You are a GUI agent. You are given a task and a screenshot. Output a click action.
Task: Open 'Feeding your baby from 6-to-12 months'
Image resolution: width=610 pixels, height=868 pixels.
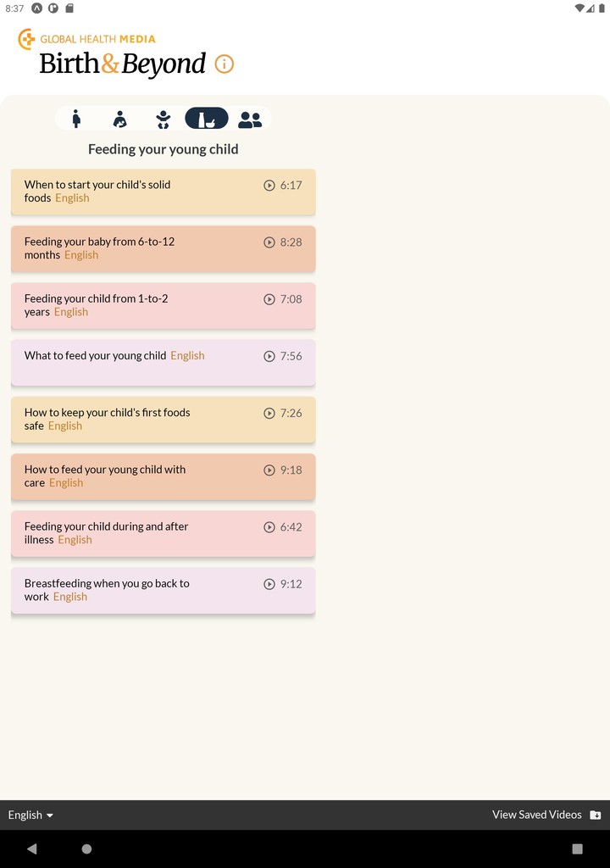(x=163, y=248)
